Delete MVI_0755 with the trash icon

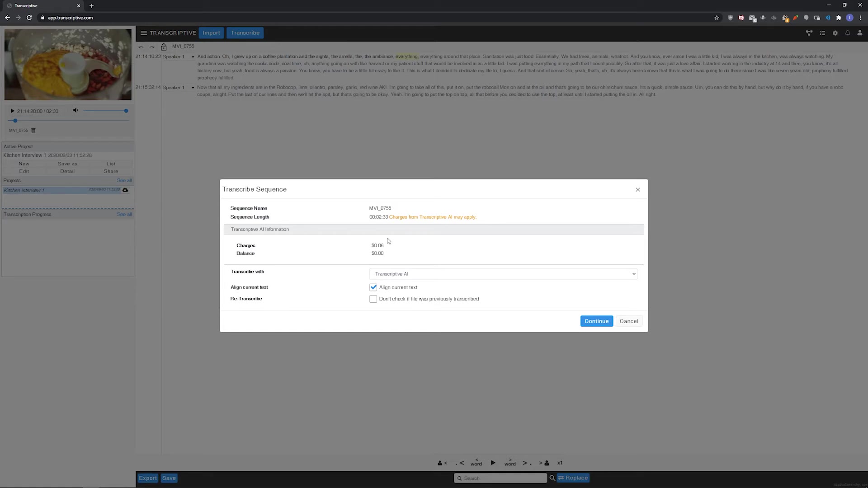coord(33,130)
